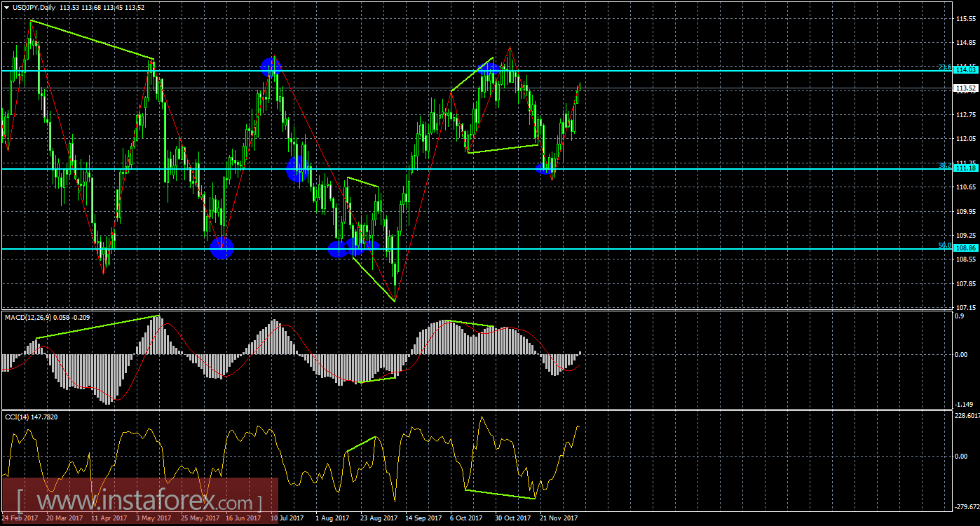Click the current price tag 113.52
The image size is (980, 526).
(967, 88)
